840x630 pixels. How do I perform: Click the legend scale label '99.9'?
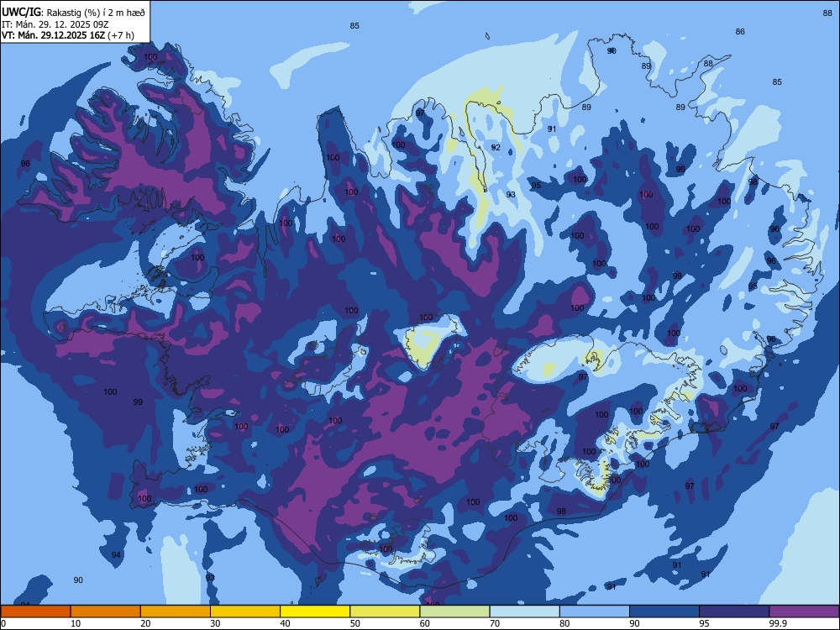click(x=778, y=623)
